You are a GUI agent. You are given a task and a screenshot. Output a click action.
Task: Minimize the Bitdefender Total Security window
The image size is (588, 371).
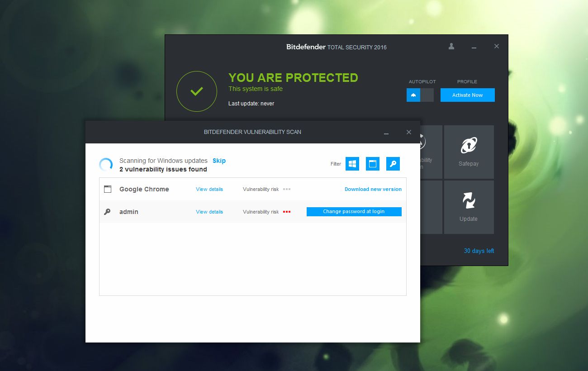click(474, 47)
